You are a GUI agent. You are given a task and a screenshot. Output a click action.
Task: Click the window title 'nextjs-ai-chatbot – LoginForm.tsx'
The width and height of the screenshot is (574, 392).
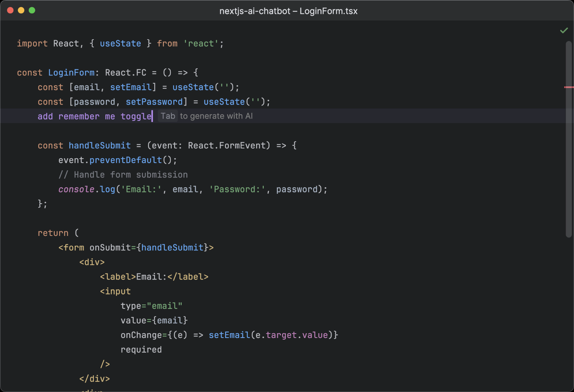point(288,11)
